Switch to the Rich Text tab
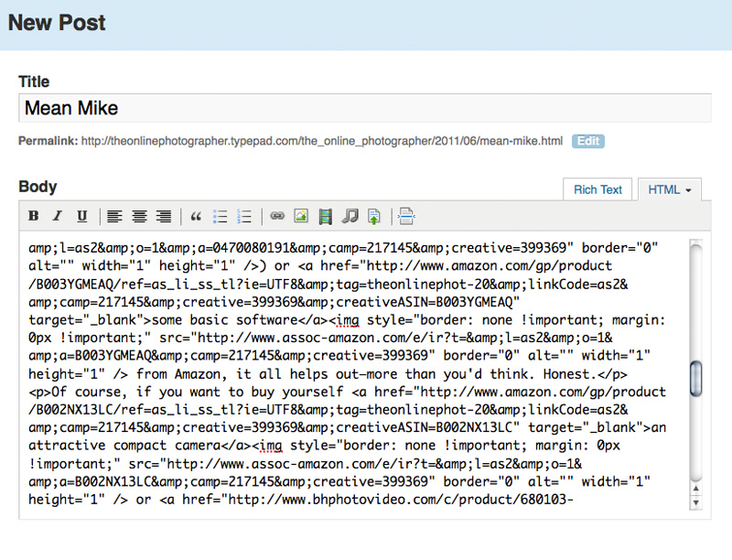The width and height of the screenshot is (732, 560). pyautogui.click(x=597, y=189)
